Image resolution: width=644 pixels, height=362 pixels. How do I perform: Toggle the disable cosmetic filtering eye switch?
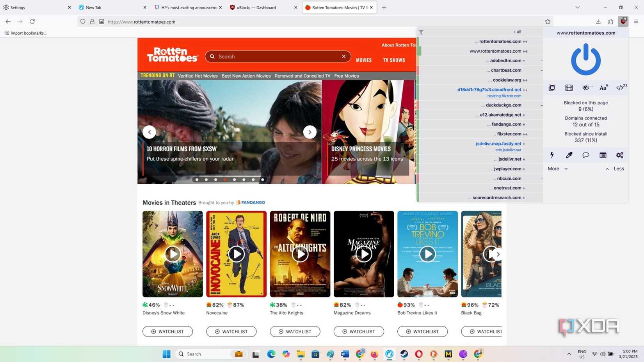tap(586, 88)
